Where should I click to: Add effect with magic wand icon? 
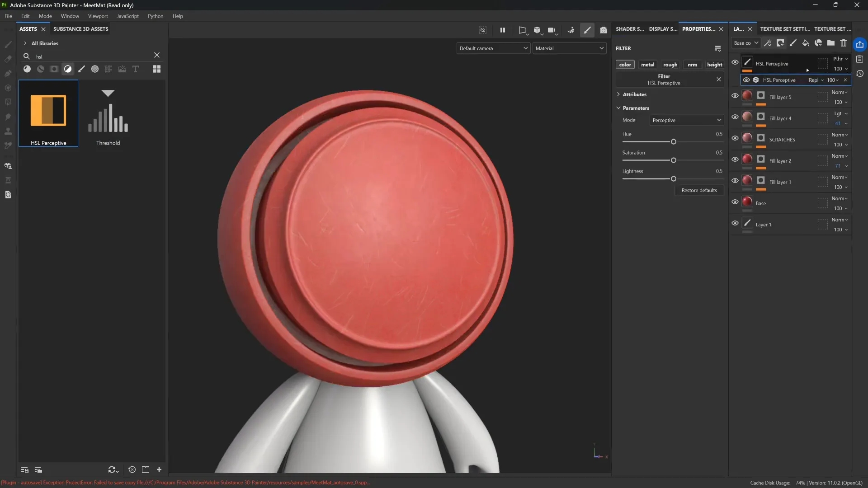click(768, 43)
